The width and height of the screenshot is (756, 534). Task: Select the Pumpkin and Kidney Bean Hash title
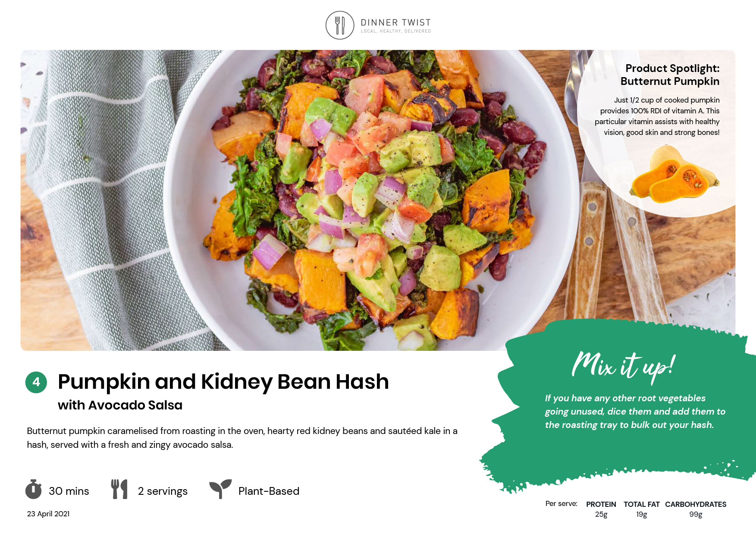pyautogui.click(x=223, y=382)
